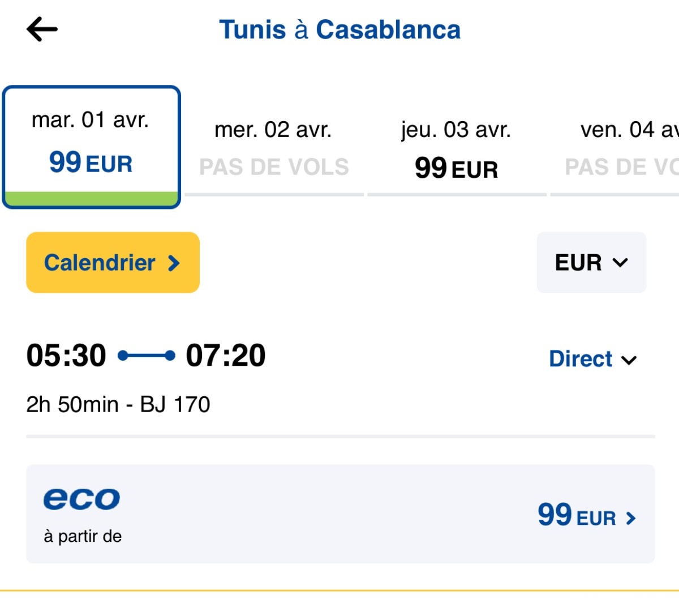Viewport: 679px width, 616px height.
Task: Click the 05:30 departure time
Action: [x=66, y=356]
